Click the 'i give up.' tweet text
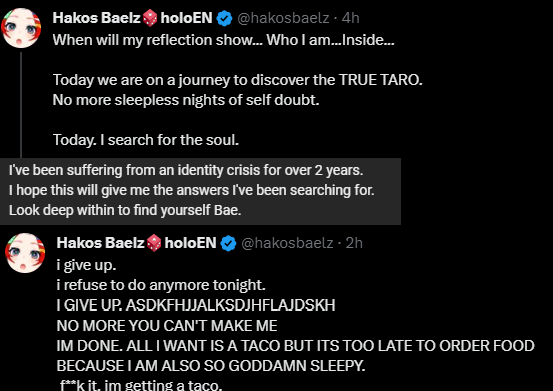Screen dimensions: 553x391 [x=86, y=265]
